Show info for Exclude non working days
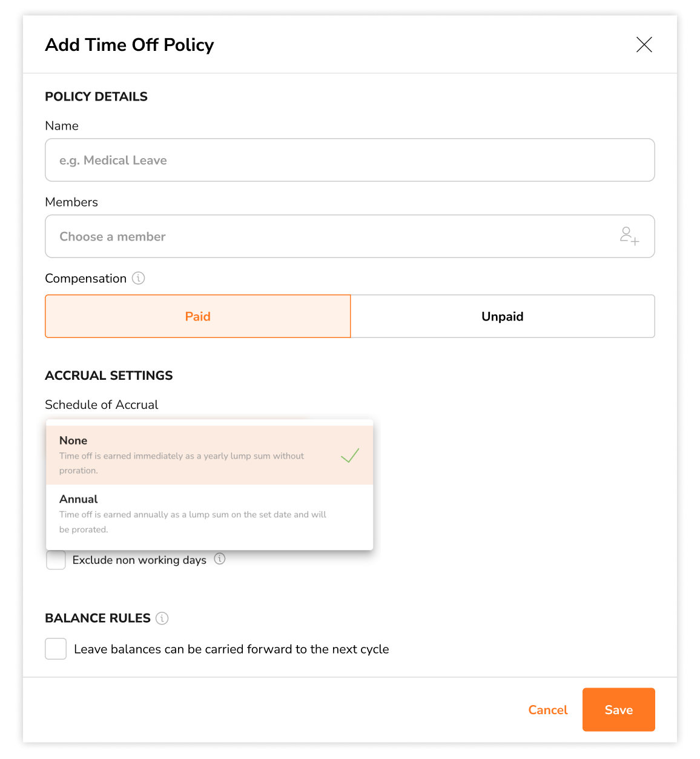The height and width of the screenshot is (759, 700). coord(220,559)
